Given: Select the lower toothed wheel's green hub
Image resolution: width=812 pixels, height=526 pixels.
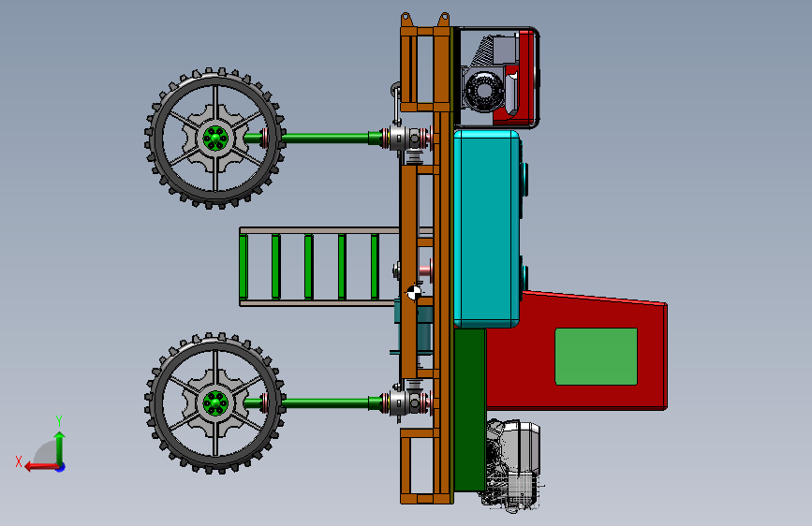Looking at the screenshot, I should (214, 402).
